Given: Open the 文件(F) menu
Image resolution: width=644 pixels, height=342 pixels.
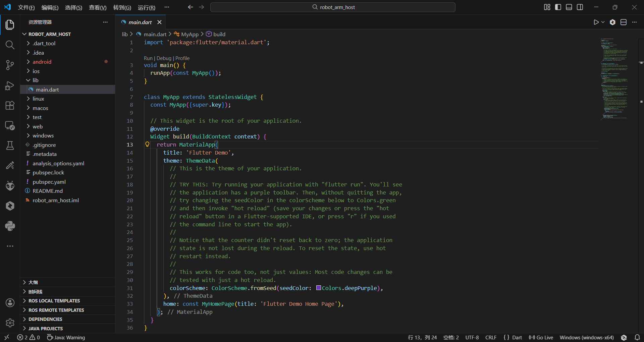Looking at the screenshot, I should 26,7.
